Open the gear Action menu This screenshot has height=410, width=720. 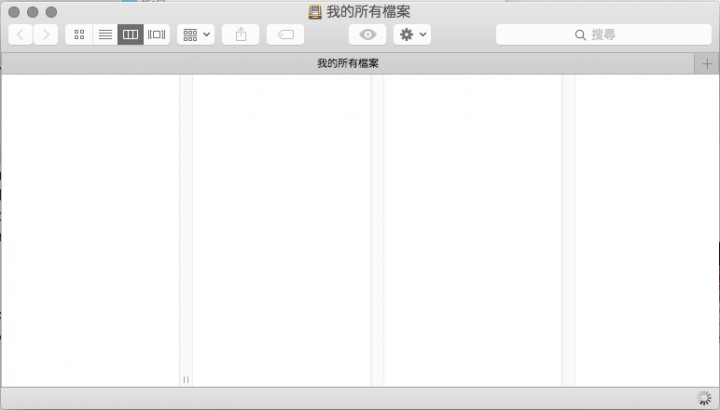click(x=412, y=34)
